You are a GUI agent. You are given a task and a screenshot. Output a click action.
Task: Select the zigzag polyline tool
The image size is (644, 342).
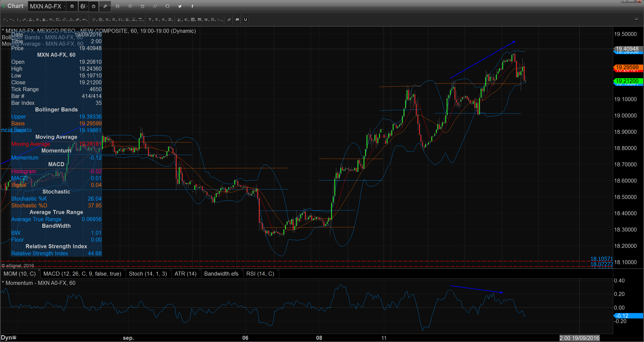tap(24, 20)
